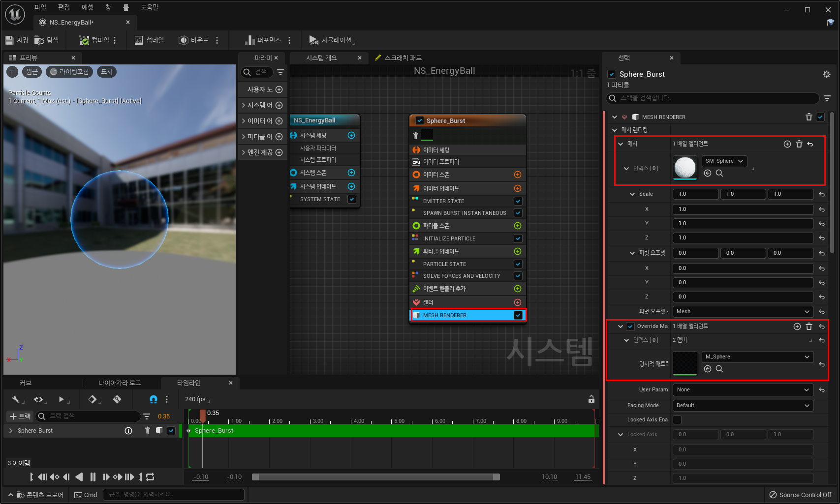This screenshot has width=840, height=504.
Task: Click timeline horizontal range scrollbar
Action: tap(376, 477)
